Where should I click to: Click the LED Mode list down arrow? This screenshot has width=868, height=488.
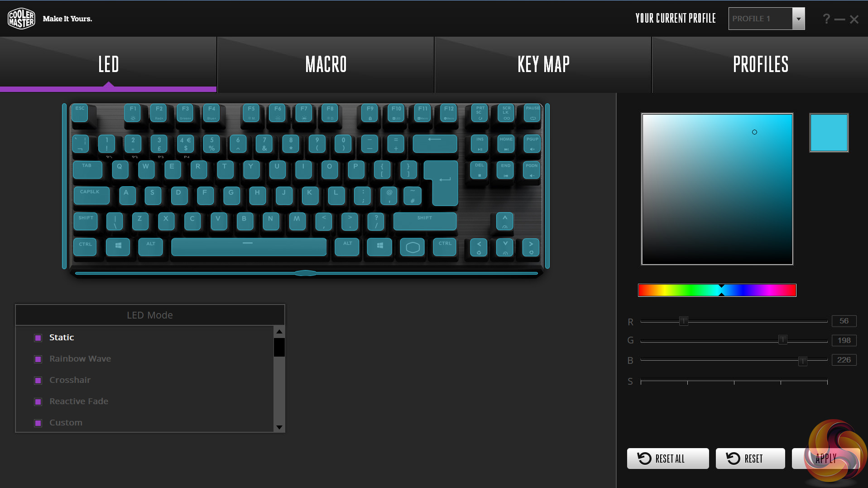point(279,427)
